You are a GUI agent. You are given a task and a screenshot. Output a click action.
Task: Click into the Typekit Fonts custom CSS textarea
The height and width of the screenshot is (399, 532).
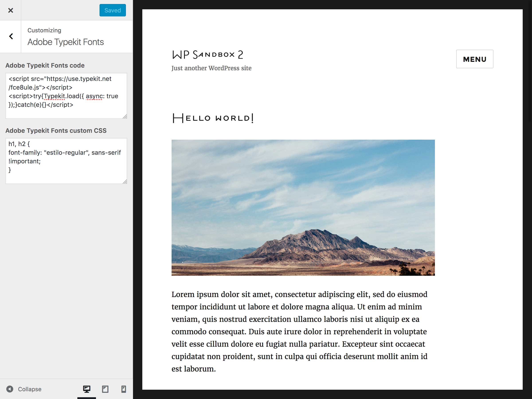pos(66,161)
